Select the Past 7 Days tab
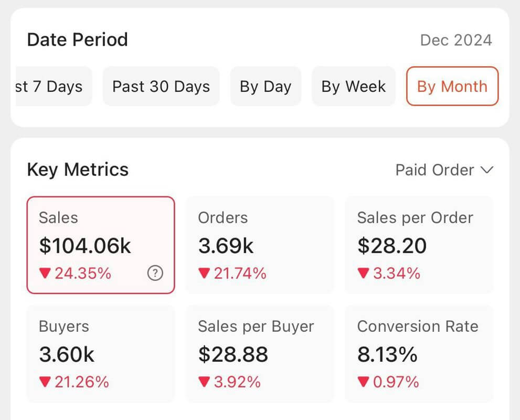This screenshot has width=520, height=420. (51, 86)
